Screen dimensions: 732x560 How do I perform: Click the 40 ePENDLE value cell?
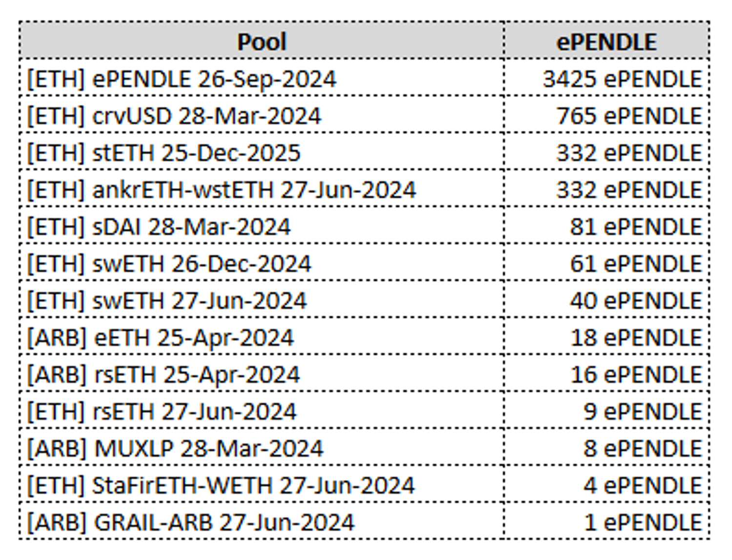click(635, 300)
